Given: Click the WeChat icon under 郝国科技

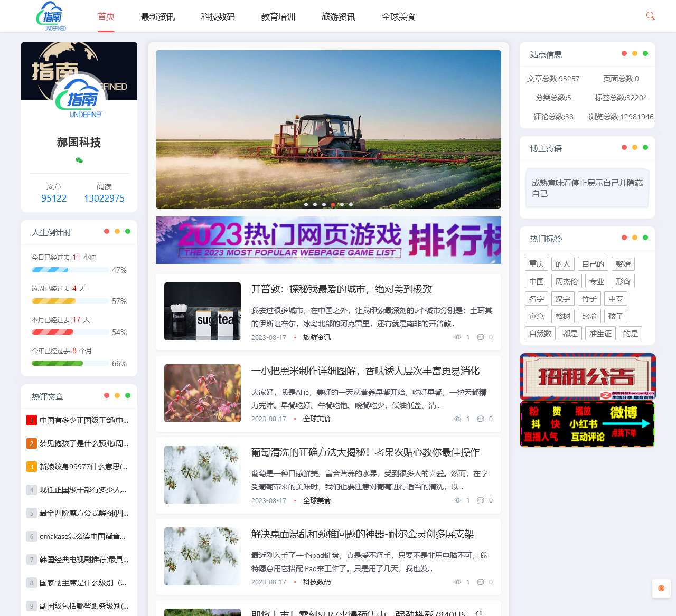Looking at the screenshot, I should pos(79,160).
